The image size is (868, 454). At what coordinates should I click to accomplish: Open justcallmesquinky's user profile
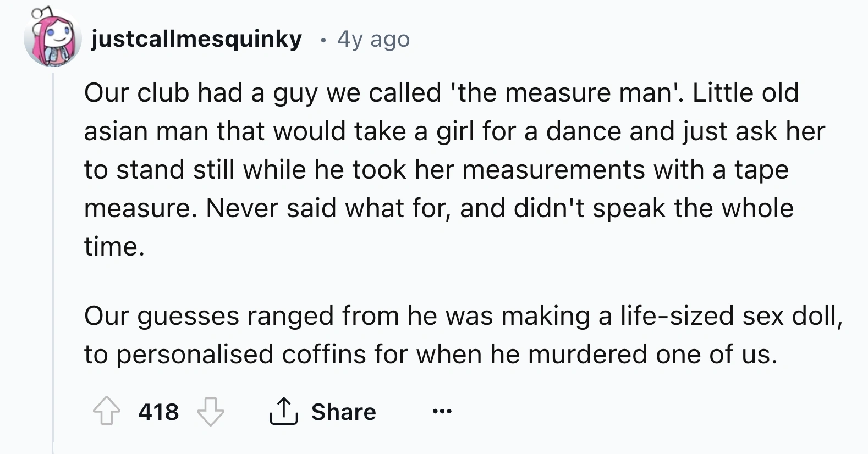click(196, 39)
